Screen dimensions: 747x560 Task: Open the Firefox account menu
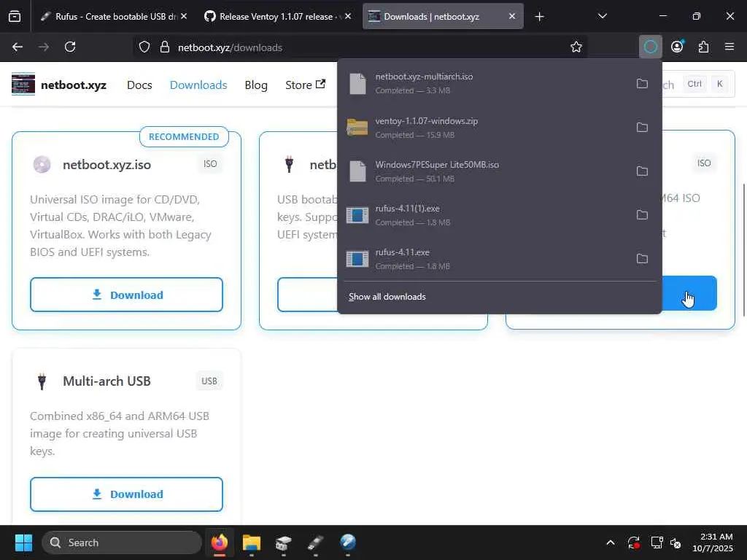[x=677, y=47]
